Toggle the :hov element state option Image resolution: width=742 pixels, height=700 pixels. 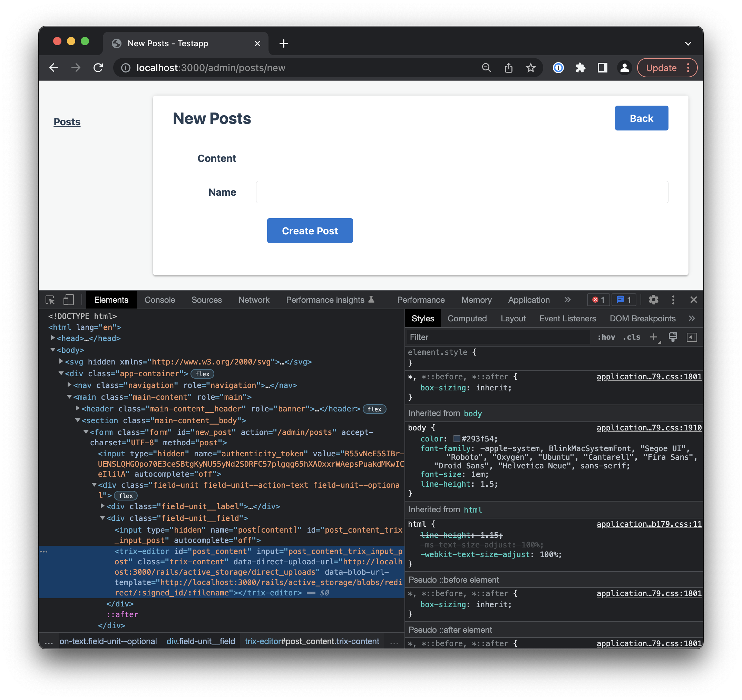(606, 337)
